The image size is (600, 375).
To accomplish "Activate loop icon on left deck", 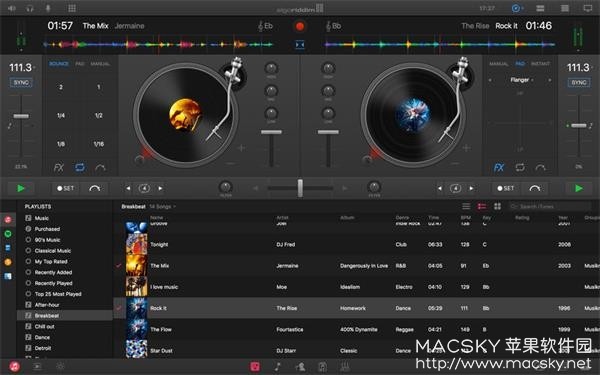I will 80,168.
